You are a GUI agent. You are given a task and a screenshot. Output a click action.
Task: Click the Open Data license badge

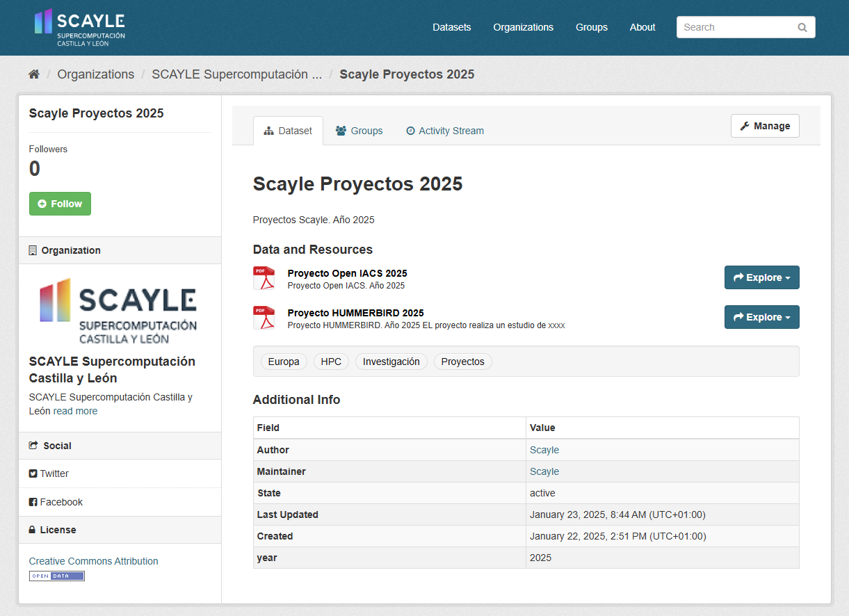point(56,576)
